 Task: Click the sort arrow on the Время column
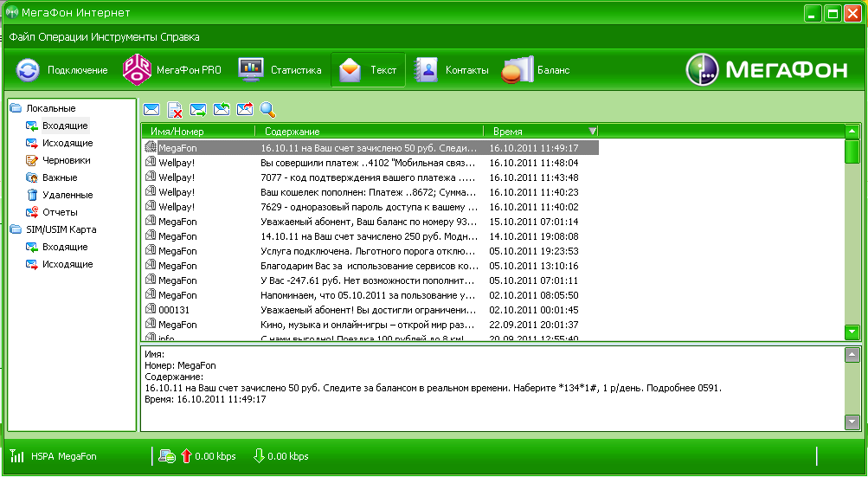coord(593,132)
